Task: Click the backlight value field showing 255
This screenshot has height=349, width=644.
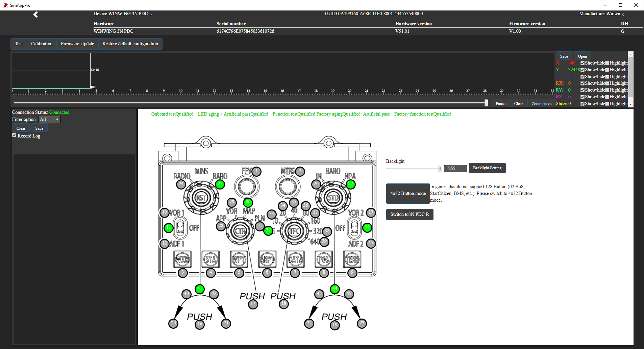Action: pyautogui.click(x=455, y=168)
